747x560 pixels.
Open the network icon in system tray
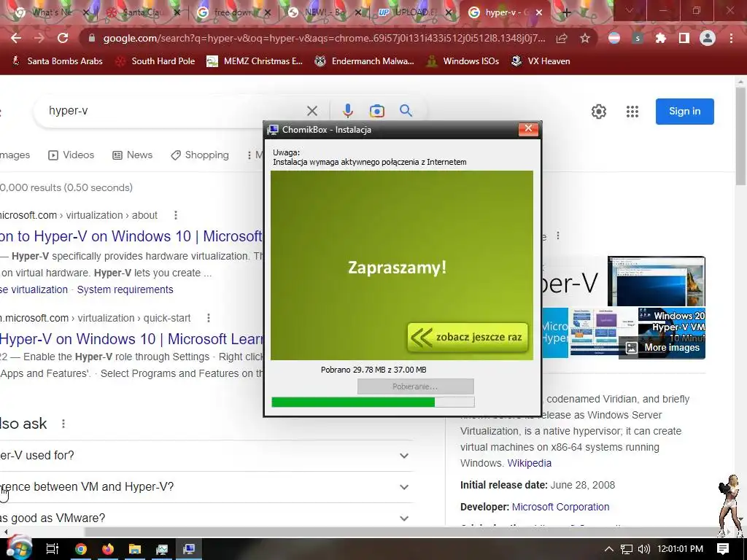click(627, 549)
